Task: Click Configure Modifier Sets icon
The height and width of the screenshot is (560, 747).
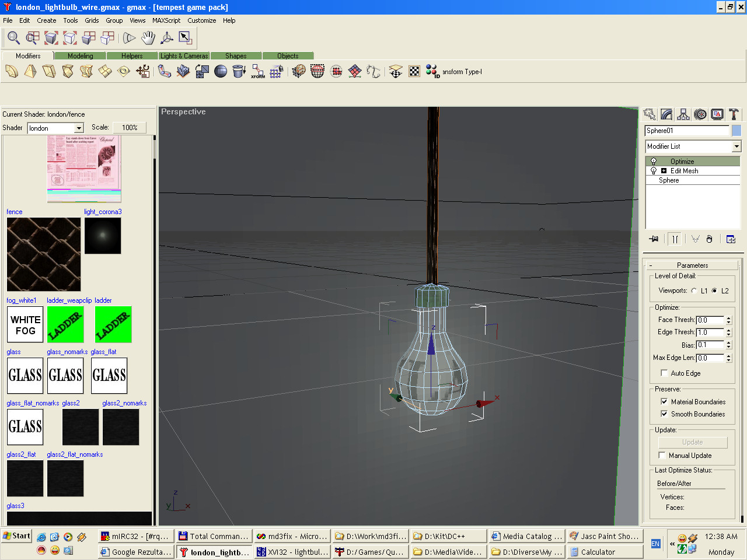Action: coord(731,239)
